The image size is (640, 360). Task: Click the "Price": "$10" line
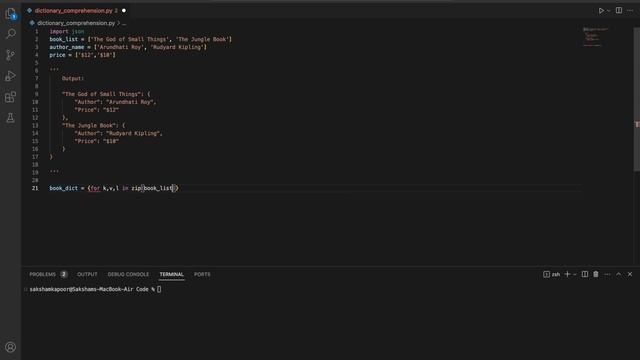[x=96, y=141]
